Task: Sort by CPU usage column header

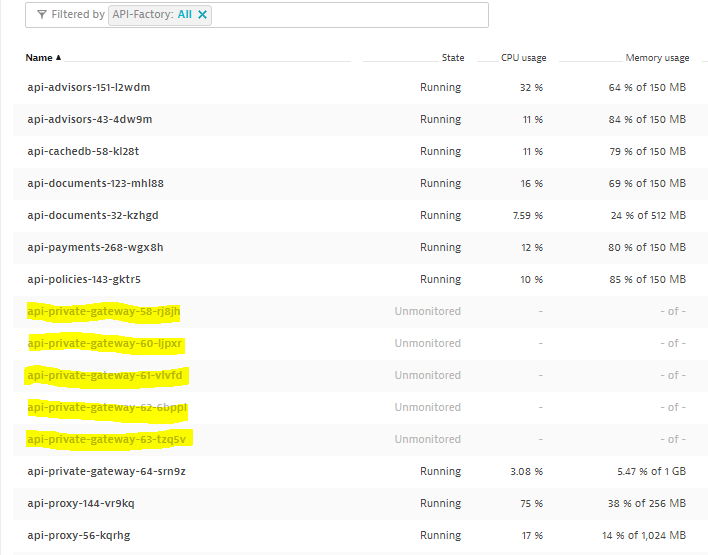Action: tap(523, 58)
